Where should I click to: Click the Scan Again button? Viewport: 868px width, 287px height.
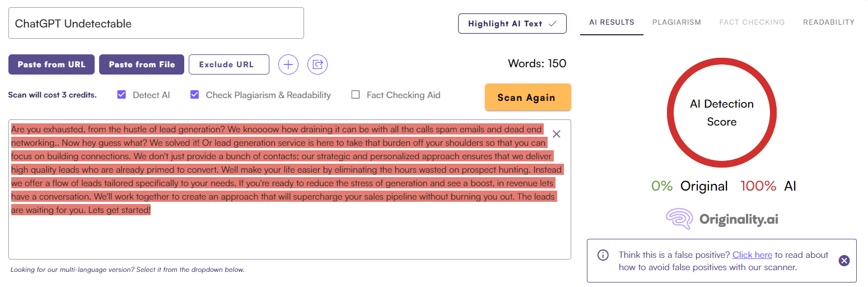coord(528,98)
